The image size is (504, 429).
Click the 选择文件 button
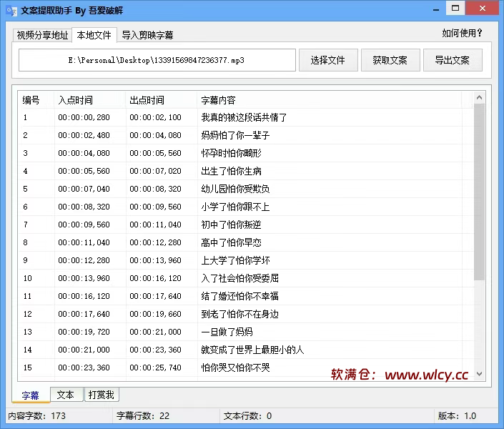(x=328, y=60)
